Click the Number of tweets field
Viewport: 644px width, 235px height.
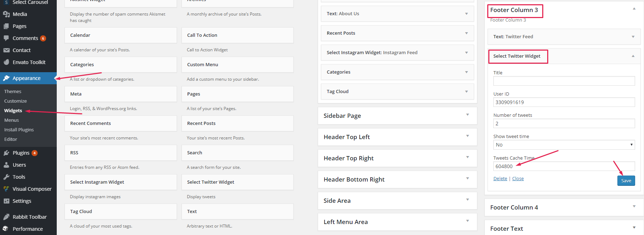click(564, 124)
